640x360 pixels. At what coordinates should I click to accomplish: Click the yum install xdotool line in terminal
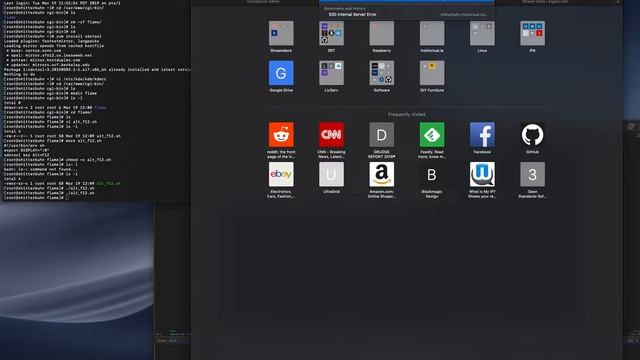tap(52, 36)
